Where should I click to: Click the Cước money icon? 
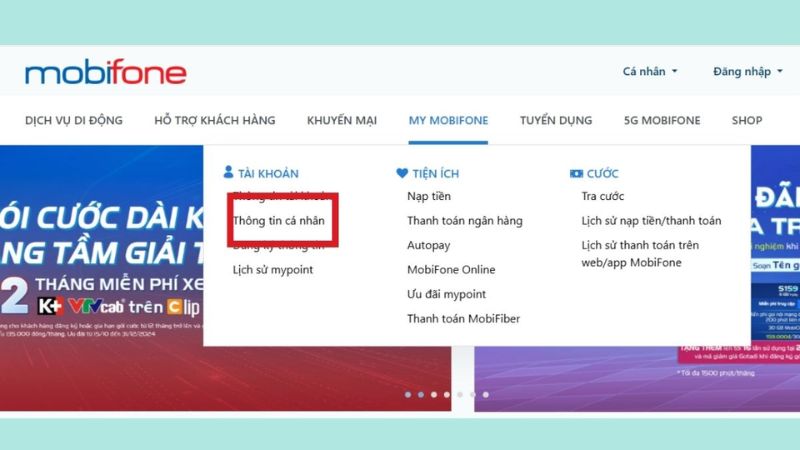[x=576, y=173]
